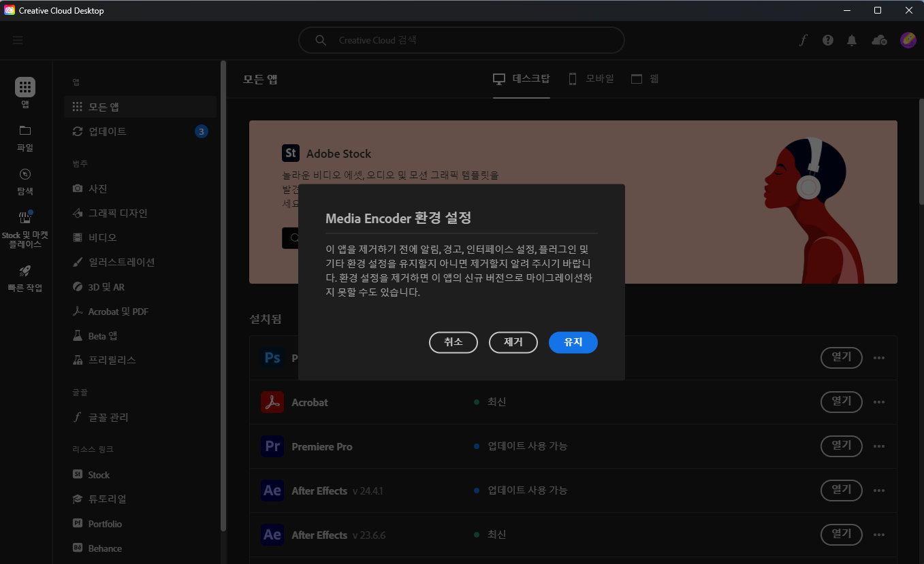Open the help icon
The height and width of the screenshot is (564, 924).
827,40
